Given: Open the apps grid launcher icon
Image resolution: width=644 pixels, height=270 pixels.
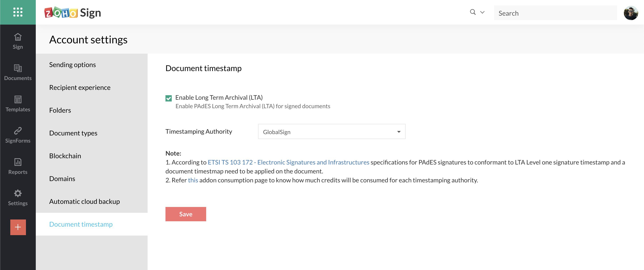Looking at the screenshot, I should (18, 12).
